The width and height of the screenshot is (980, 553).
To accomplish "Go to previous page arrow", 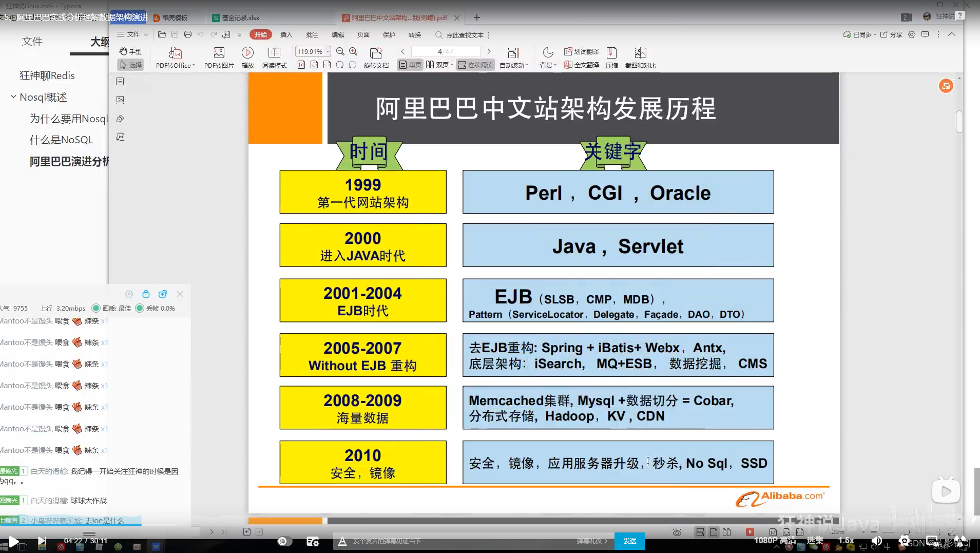I will [403, 51].
